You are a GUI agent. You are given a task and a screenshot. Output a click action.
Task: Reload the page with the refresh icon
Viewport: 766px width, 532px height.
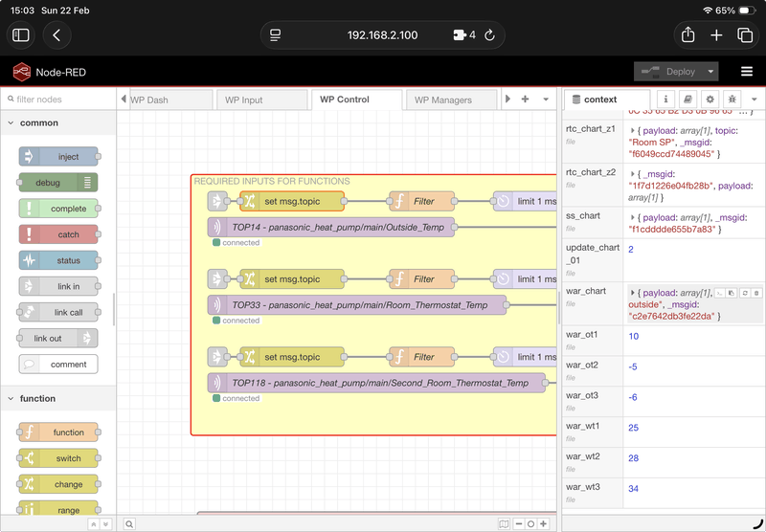pos(489,35)
